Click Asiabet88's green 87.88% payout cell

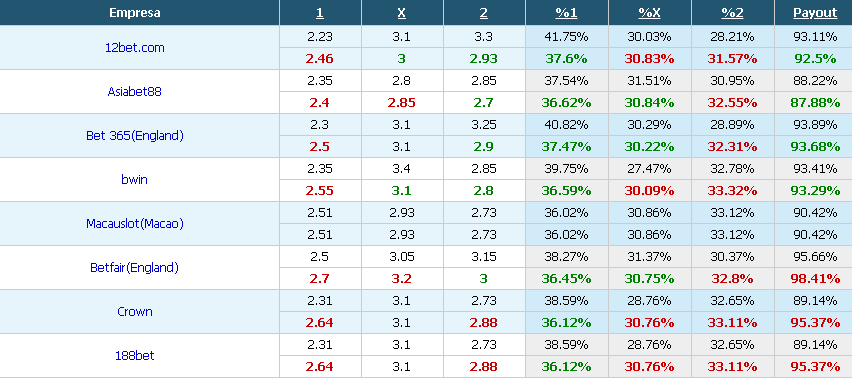pos(815,103)
